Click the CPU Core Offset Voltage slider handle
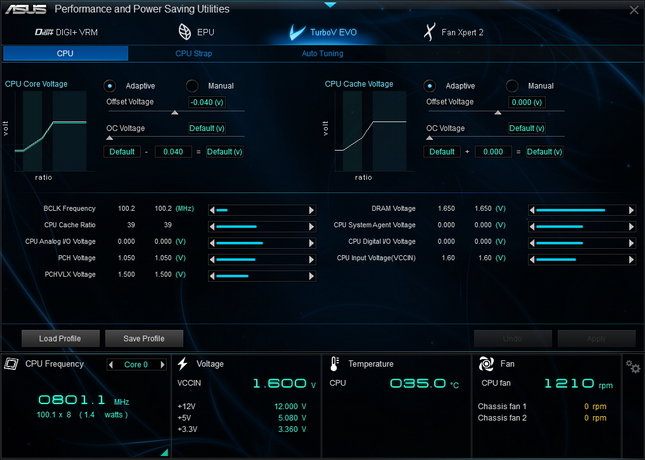This screenshot has width=645, height=460. pyautogui.click(x=175, y=113)
